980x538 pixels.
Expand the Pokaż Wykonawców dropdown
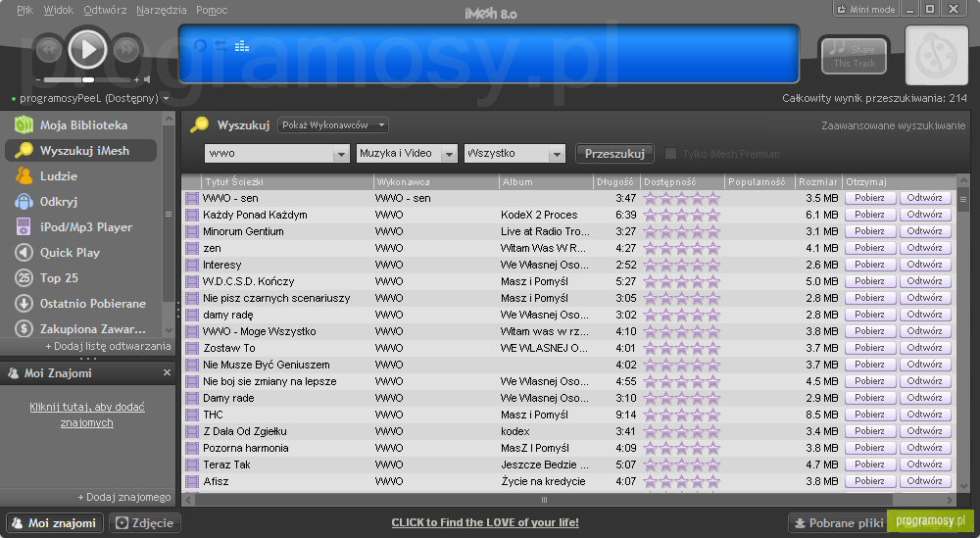pos(333,125)
